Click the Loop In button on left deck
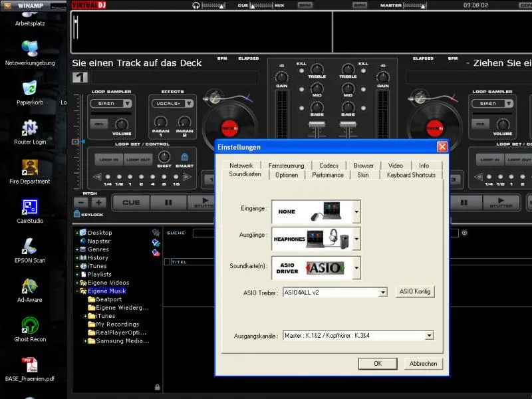532x399 pixels. click(x=109, y=160)
